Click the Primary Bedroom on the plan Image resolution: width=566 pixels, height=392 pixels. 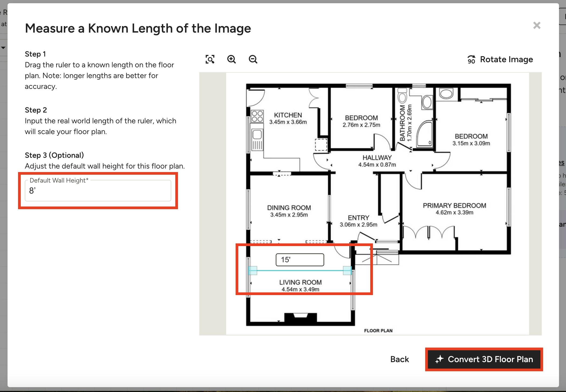pos(455,209)
